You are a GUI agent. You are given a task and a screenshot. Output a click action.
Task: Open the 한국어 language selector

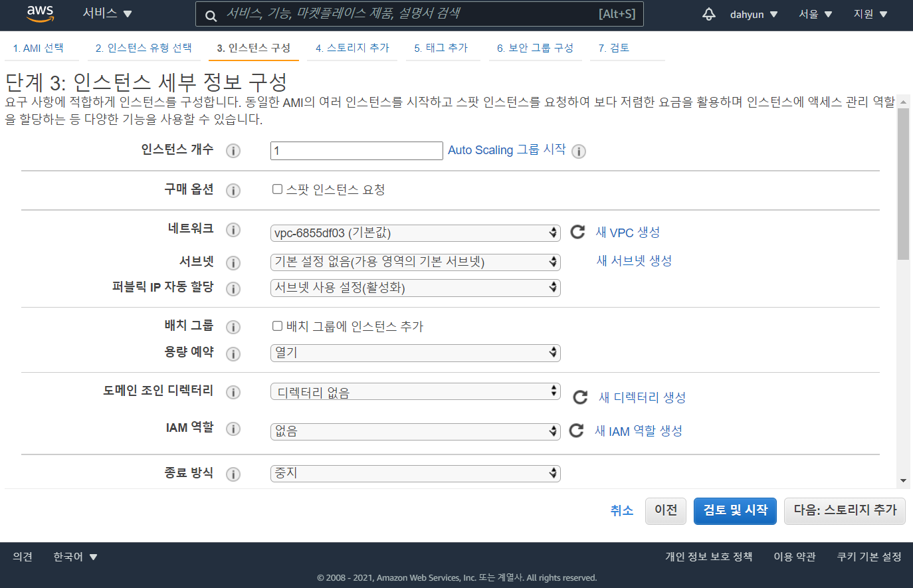(75, 557)
